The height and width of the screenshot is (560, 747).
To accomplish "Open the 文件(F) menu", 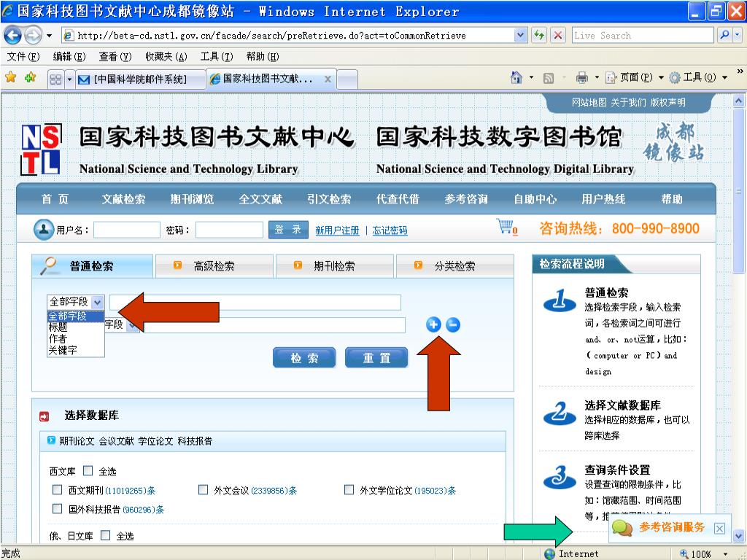I will [23, 57].
